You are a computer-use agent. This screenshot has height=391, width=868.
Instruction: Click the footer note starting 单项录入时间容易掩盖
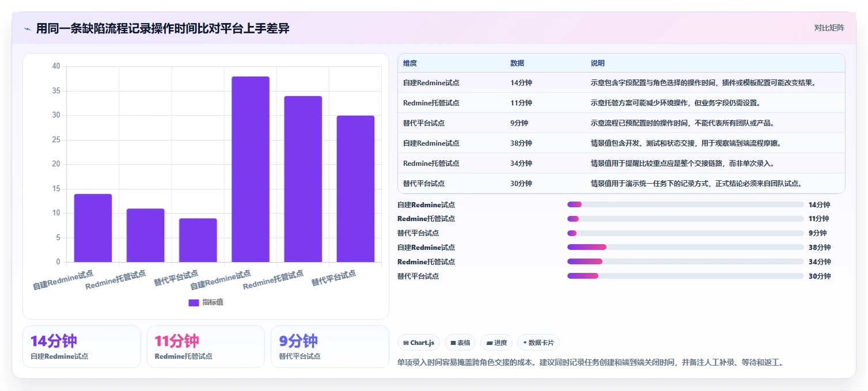pyautogui.click(x=590, y=363)
